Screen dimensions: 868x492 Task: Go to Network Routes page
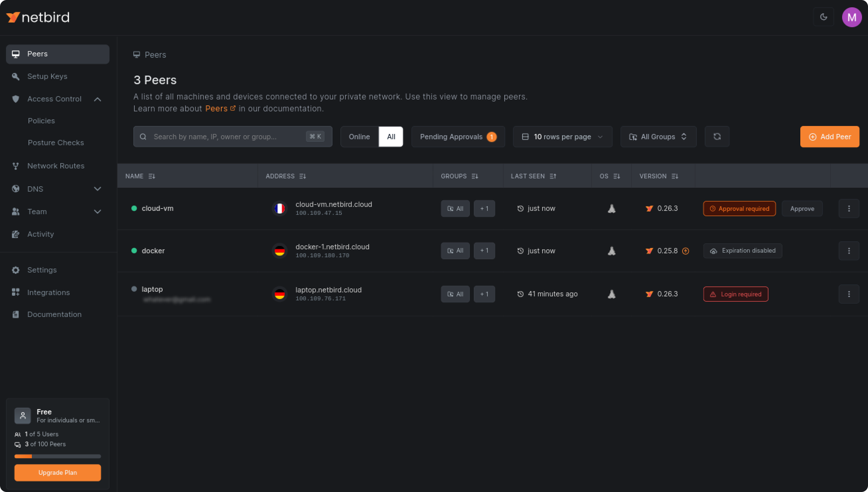(x=56, y=166)
